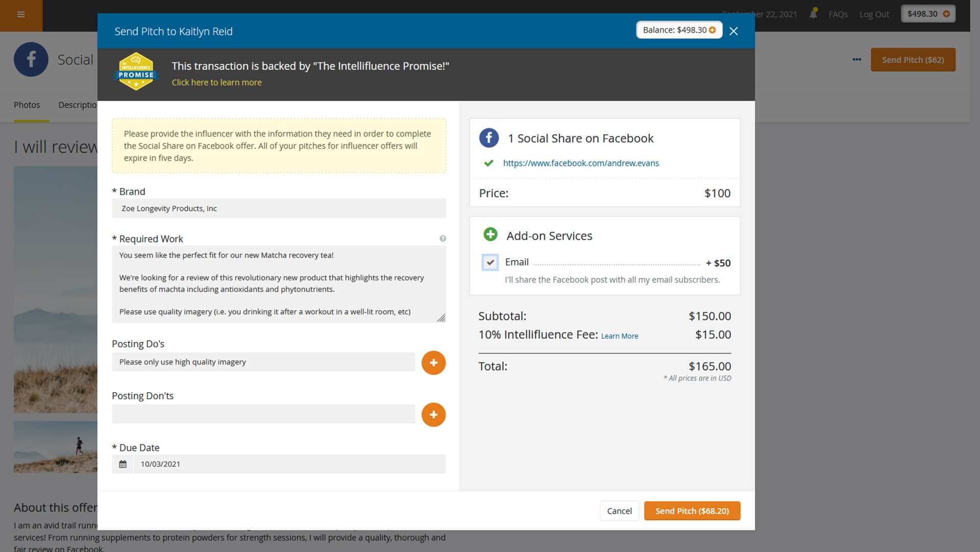Click the plus icon beside the $498.30 header balance
This screenshot has width=980, height=552.
(946, 14)
